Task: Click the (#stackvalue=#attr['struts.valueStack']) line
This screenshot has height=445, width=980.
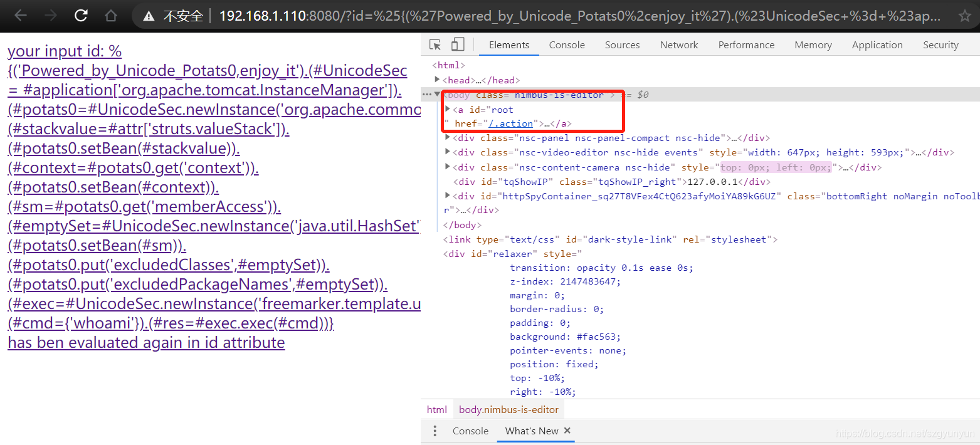Action: pos(149,129)
